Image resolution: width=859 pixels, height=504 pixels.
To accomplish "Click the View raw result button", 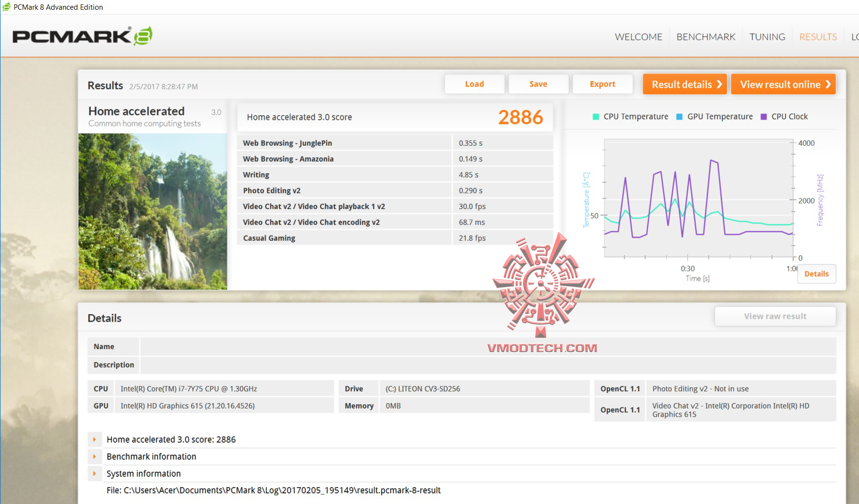I will 775,316.
